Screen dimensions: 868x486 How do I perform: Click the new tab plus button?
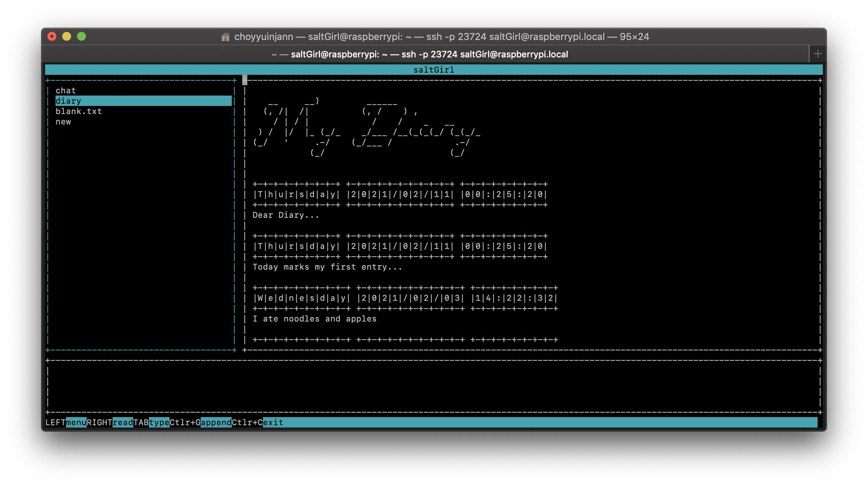coord(818,54)
